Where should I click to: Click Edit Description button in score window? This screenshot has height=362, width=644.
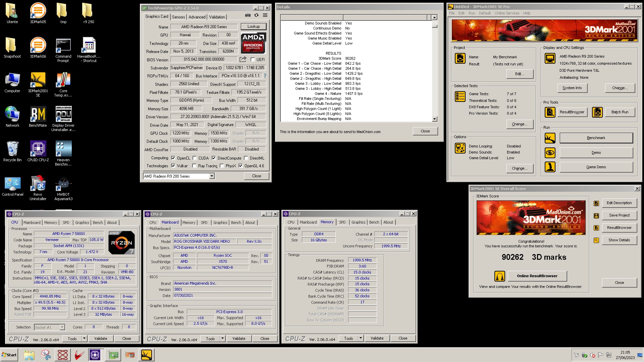pyautogui.click(x=619, y=203)
